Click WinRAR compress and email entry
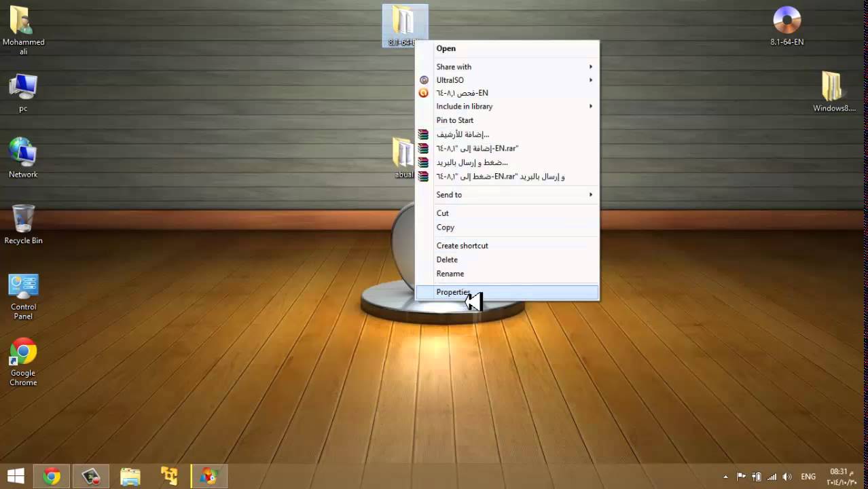 [507, 162]
